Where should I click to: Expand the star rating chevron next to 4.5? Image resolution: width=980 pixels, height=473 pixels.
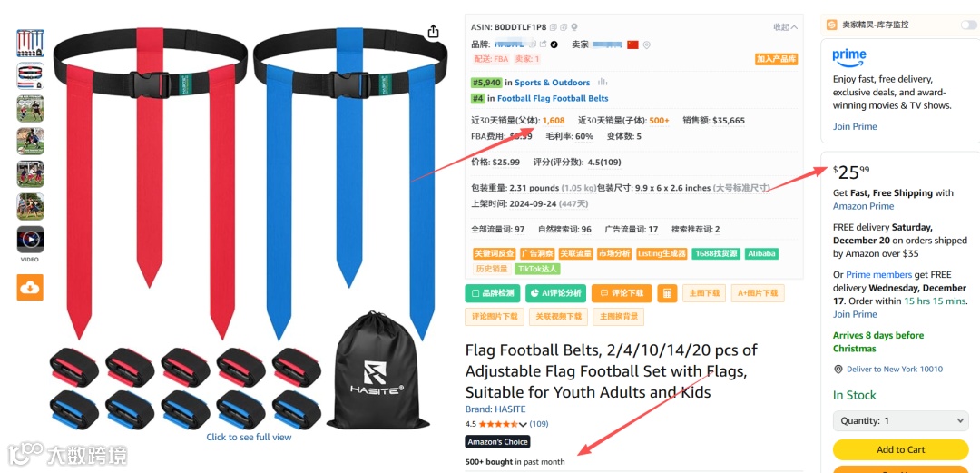pos(524,424)
